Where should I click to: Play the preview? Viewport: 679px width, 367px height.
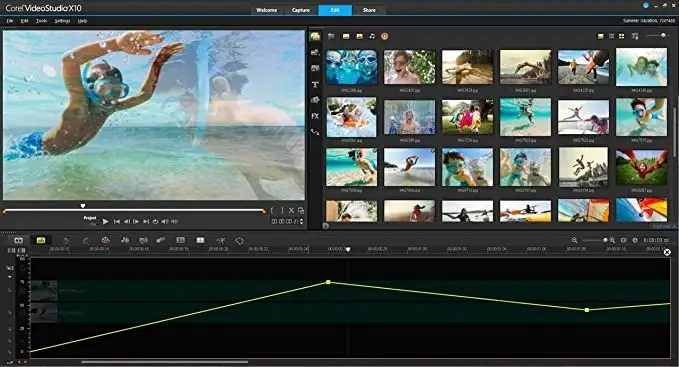(x=105, y=222)
